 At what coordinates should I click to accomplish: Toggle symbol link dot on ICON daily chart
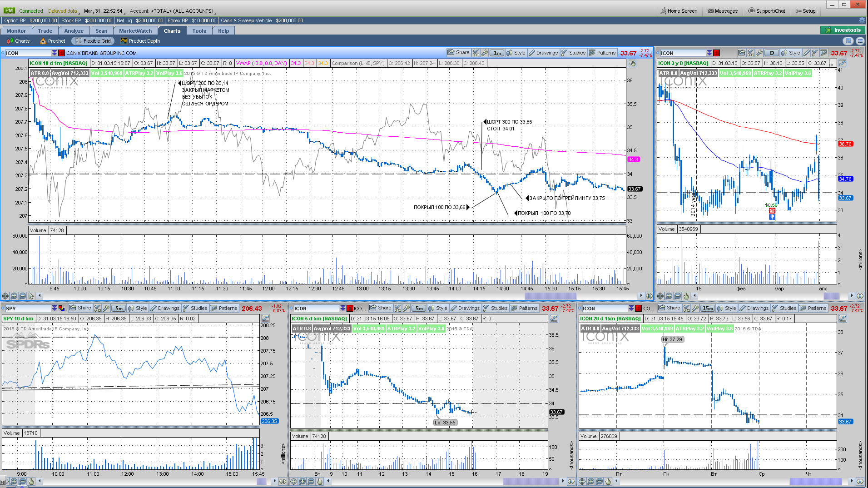click(x=658, y=53)
